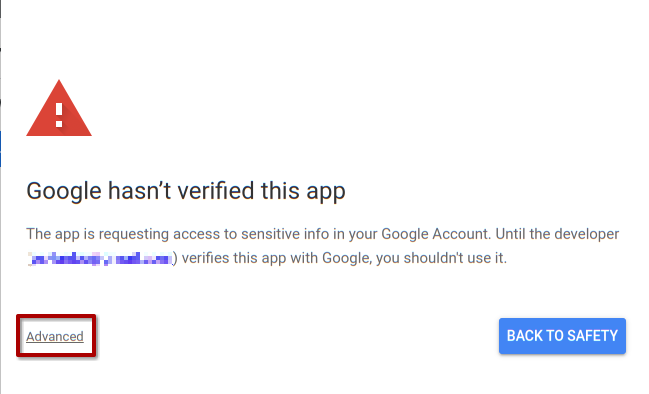Screen dimensions: 649x394
Task: Click the word "SAFETY" on the blue button
Action: point(592,336)
